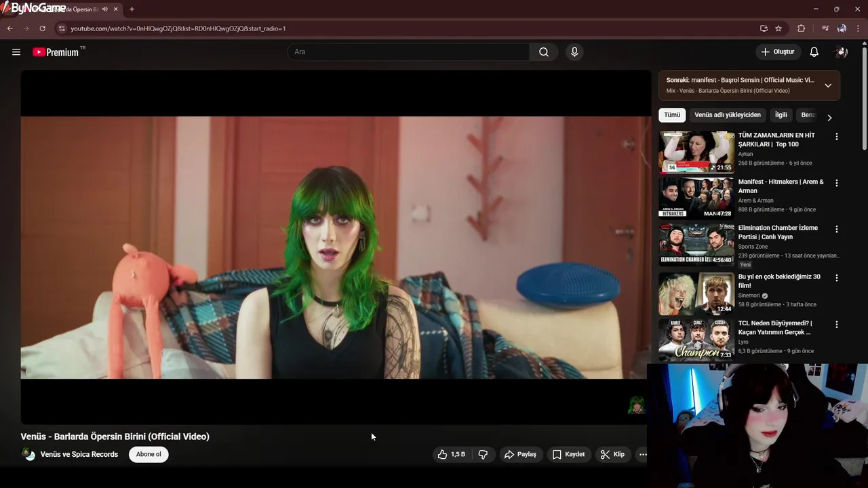868x488 pixels.
Task: Show more filter chips with right arrow
Action: pos(829,117)
